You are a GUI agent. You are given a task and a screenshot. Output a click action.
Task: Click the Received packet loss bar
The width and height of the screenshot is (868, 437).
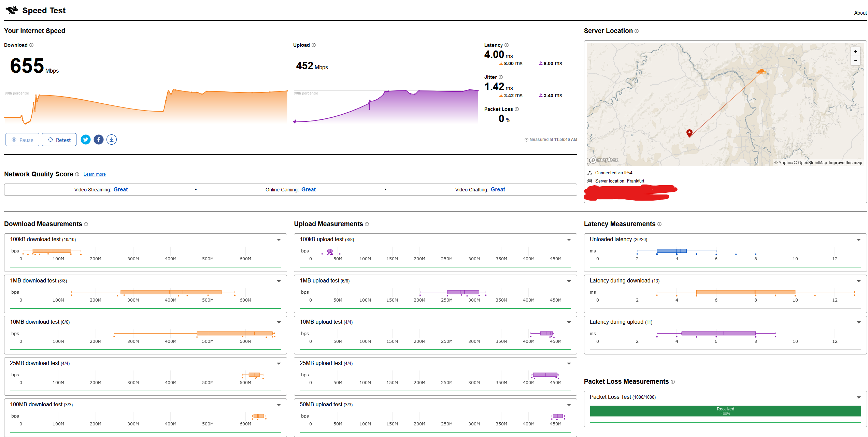click(x=725, y=411)
